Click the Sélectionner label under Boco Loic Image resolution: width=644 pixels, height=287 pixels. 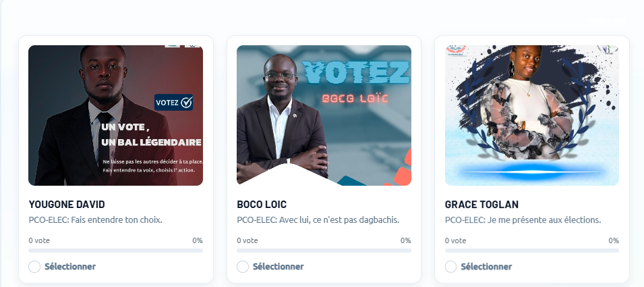pos(279,267)
